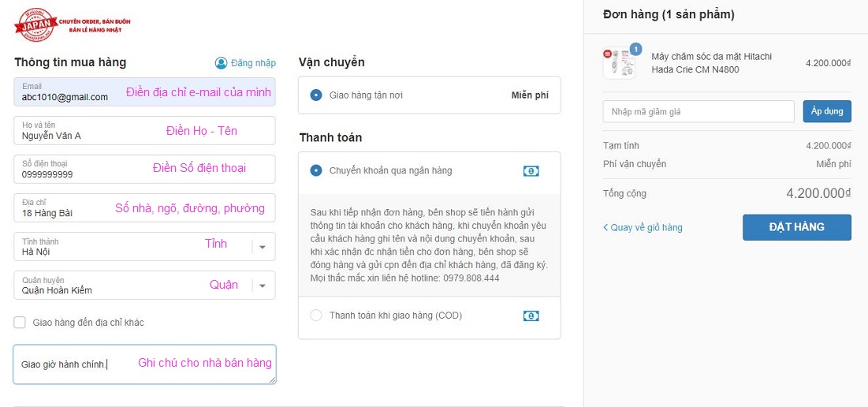Tick Giao hàng đến địa chỉ khác checkbox
This screenshot has width=868, height=407.
point(20,323)
